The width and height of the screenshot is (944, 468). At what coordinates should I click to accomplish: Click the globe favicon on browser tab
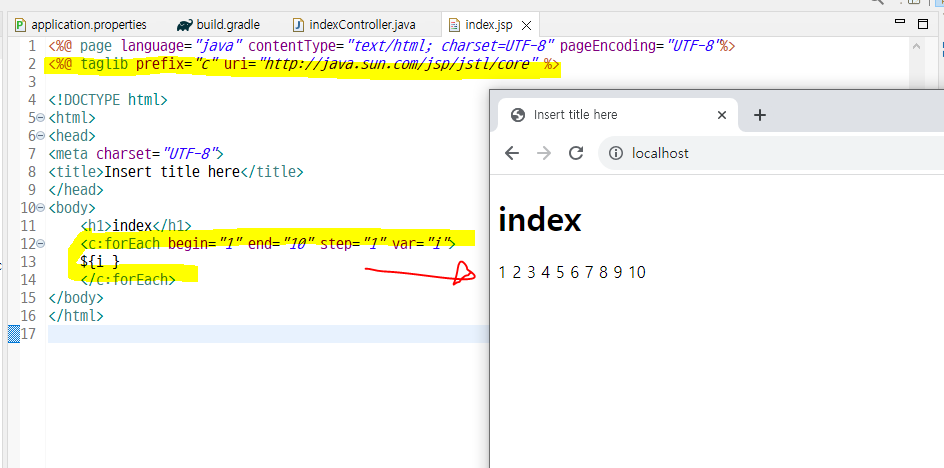[517, 114]
